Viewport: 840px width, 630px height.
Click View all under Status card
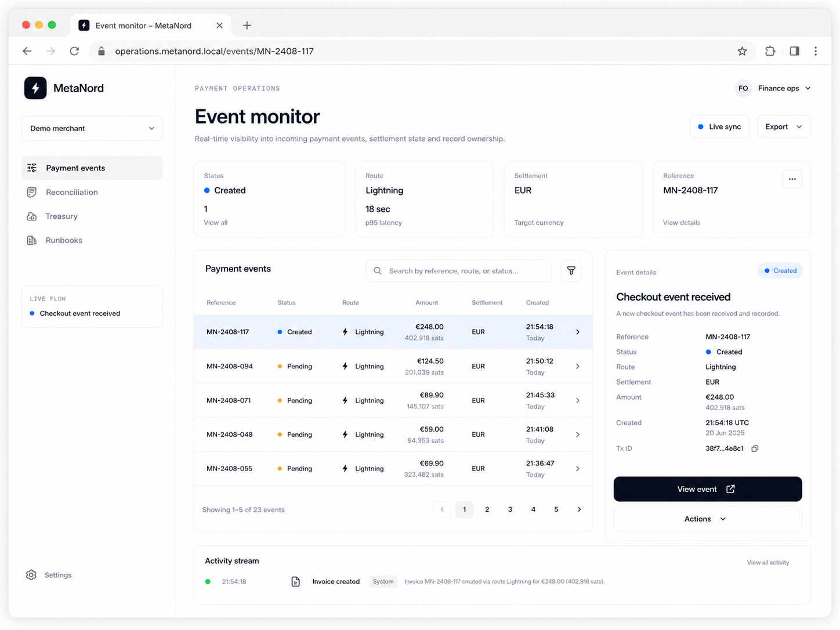(216, 223)
